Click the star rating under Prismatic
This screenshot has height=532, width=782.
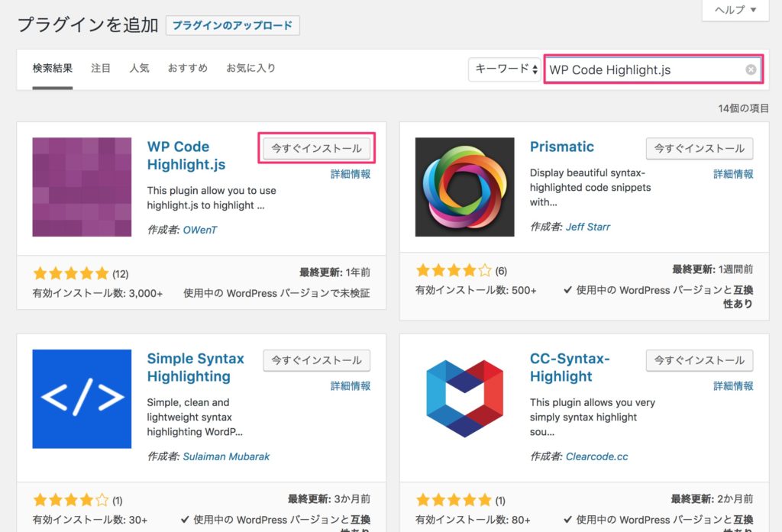tap(454, 269)
